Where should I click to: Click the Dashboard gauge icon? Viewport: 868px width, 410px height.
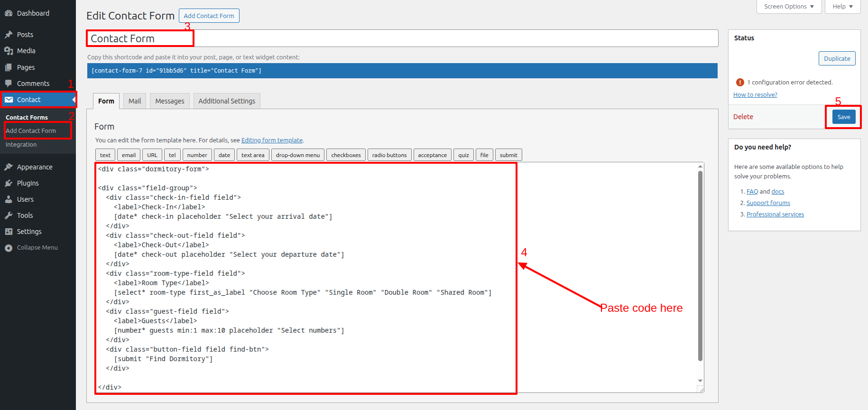coord(9,13)
